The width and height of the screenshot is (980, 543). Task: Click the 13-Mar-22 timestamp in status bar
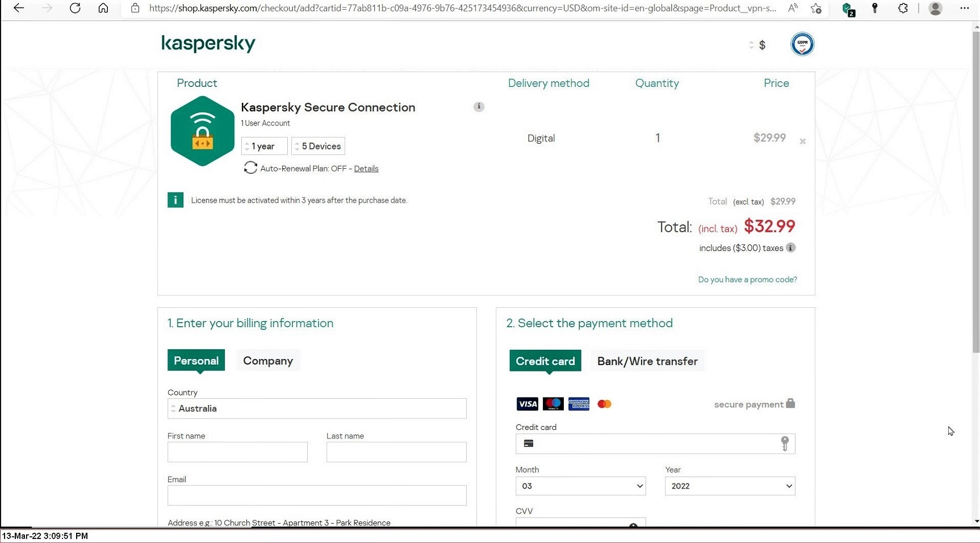[45, 536]
